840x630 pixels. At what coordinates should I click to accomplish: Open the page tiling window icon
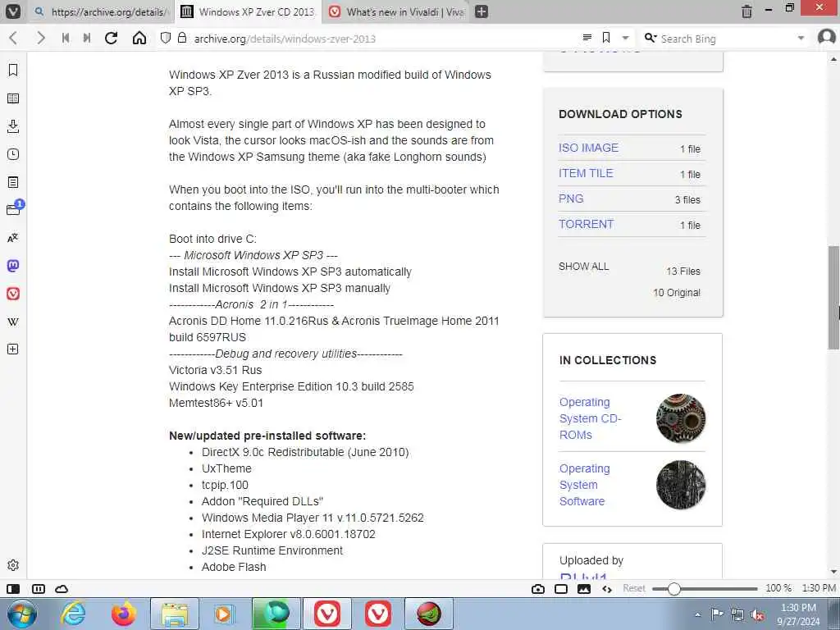pyautogui.click(x=561, y=589)
